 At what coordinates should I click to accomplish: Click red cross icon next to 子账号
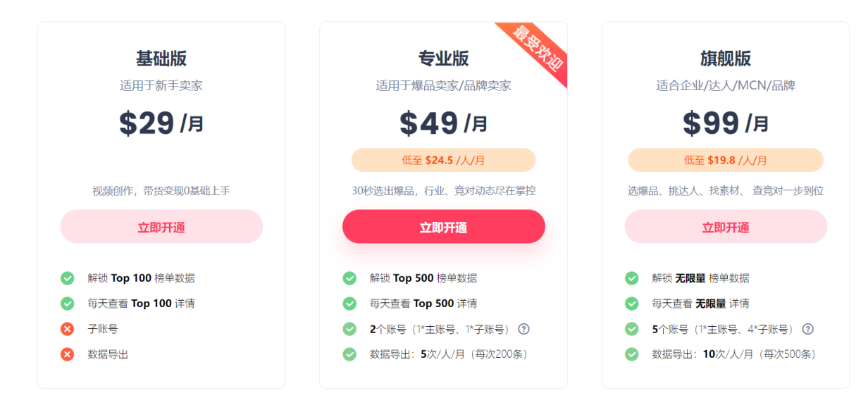click(68, 329)
